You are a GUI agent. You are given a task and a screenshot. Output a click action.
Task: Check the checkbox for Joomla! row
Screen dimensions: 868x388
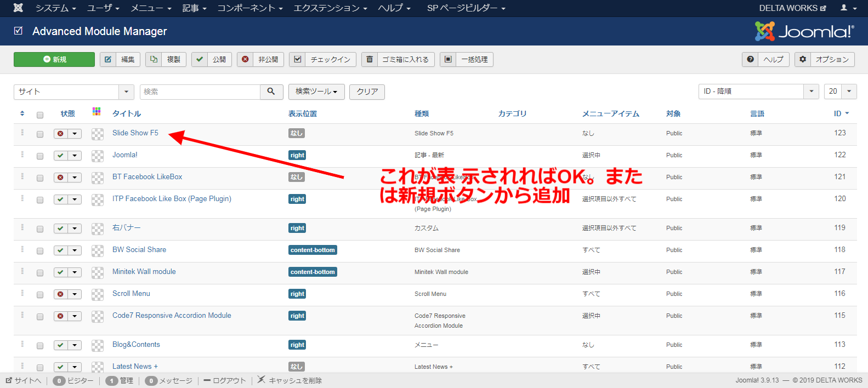(40, 156)
